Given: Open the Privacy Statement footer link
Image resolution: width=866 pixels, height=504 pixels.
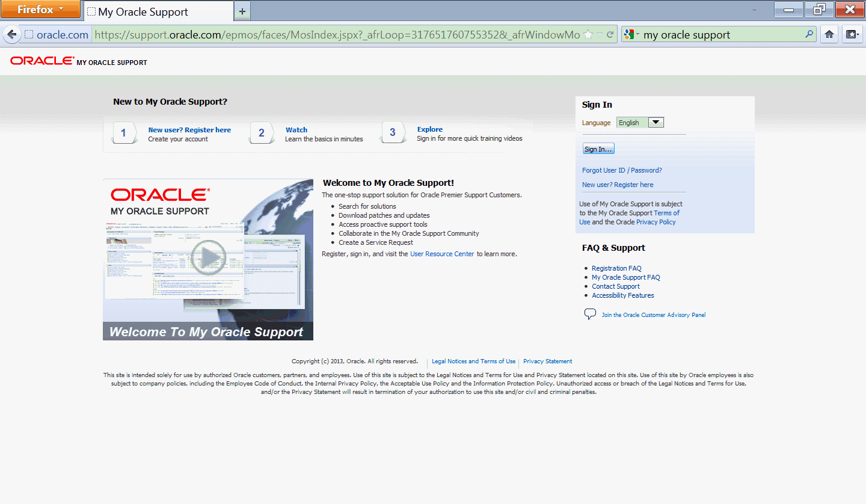Looking at the screenshot, I should click(548, 361).
